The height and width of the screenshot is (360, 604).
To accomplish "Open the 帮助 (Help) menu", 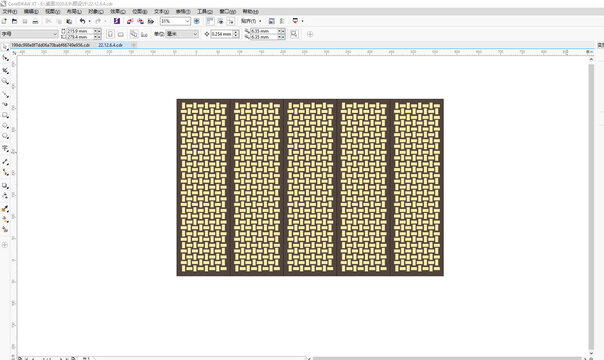I will coord(250,12).
